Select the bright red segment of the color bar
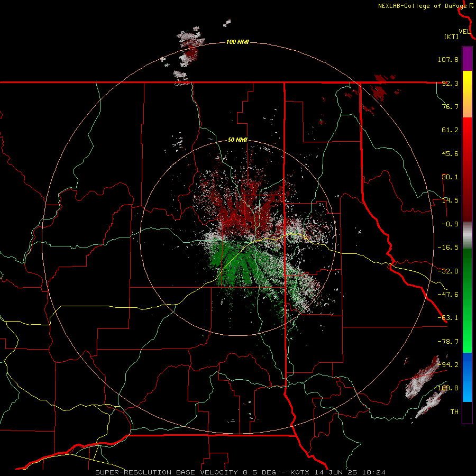This screenshot has height=476, width=476. (467, 169)
